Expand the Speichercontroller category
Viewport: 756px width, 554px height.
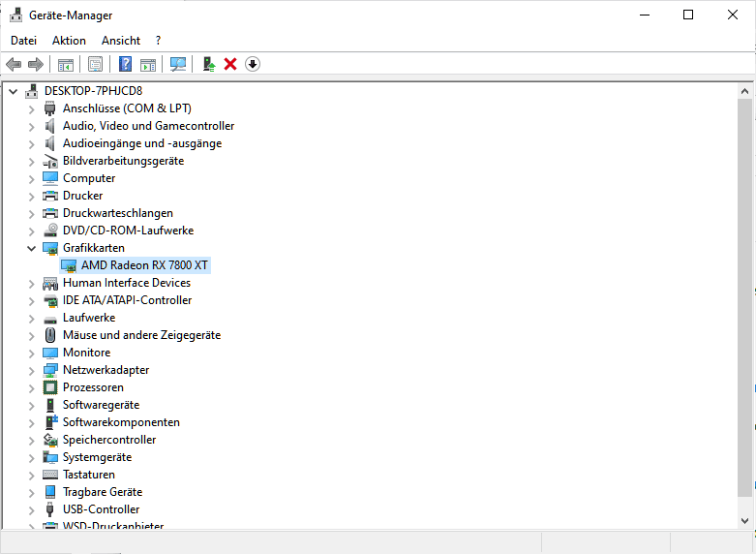tap(31, 441)
